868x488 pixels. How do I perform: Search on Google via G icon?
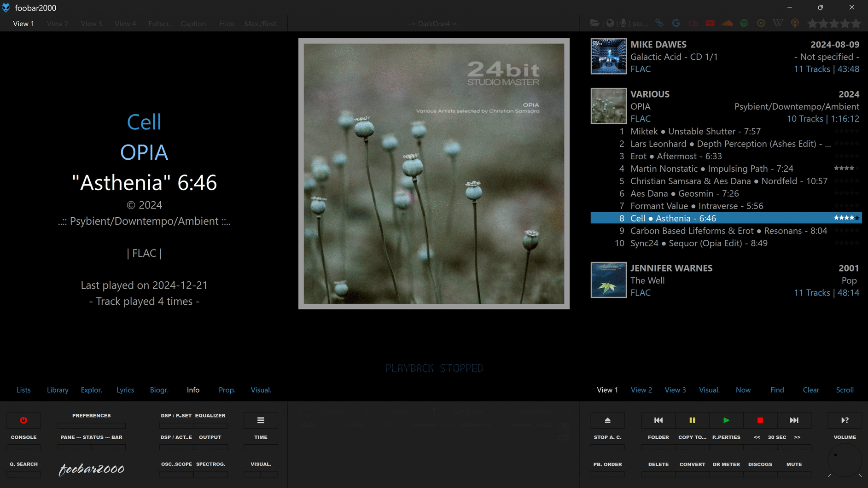click(x=676, y=23)
